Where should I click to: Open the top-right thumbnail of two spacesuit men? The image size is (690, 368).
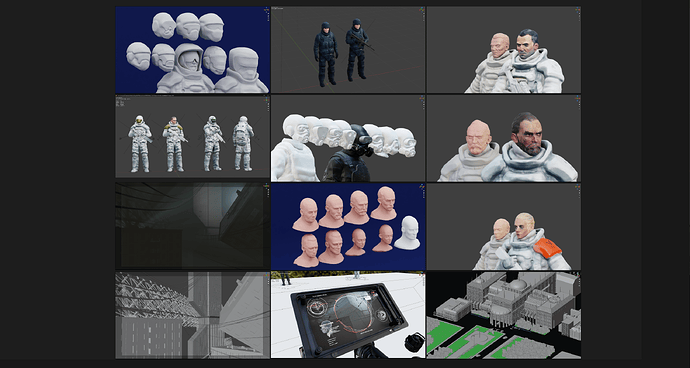coord(504,50)
